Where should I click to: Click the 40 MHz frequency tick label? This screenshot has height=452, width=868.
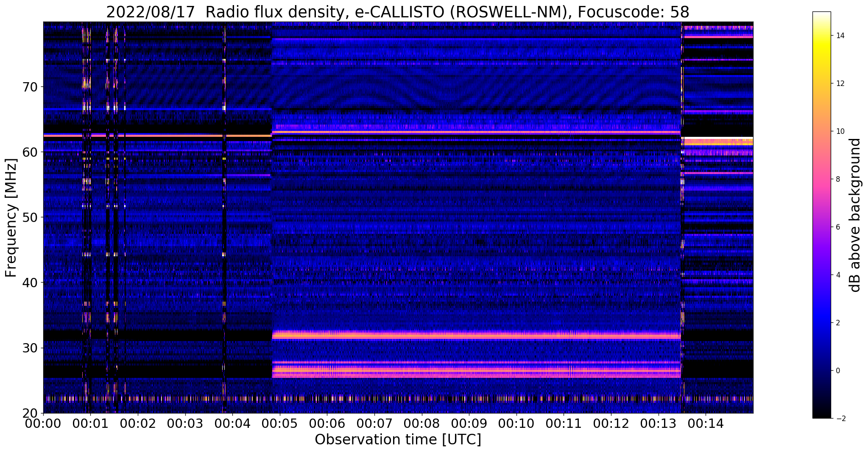pos(29,283)
